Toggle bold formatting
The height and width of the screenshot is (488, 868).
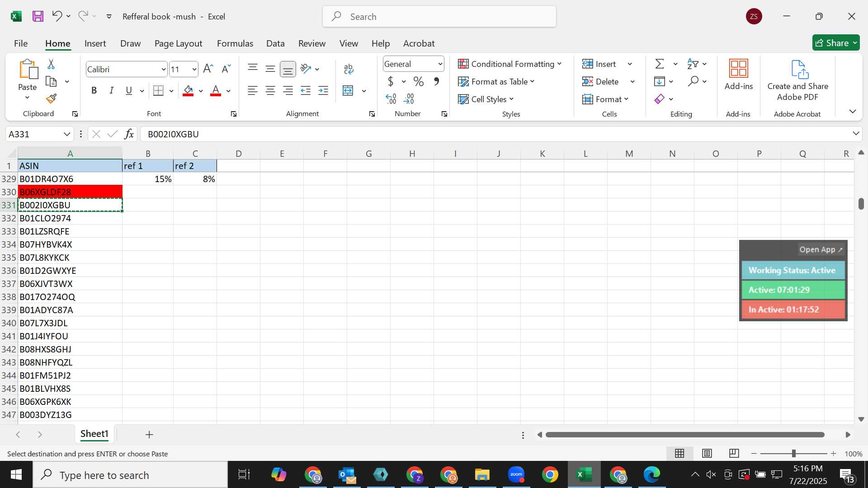point(94,90)
